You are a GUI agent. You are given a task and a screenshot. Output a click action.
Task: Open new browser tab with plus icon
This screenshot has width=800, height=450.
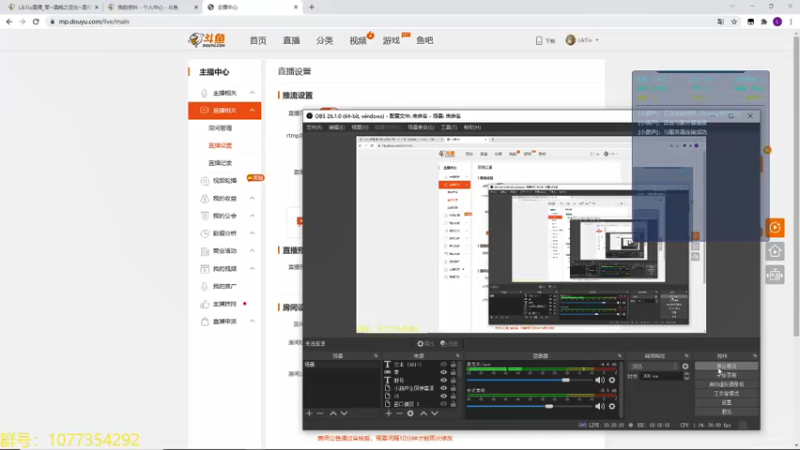(x=312, y=7)
